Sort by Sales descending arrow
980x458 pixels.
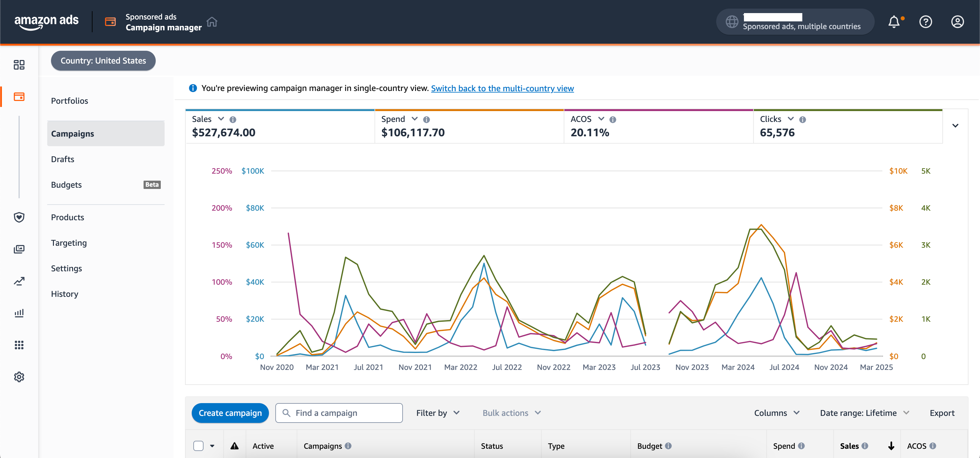pyautogui.click(x=891, y=446)
